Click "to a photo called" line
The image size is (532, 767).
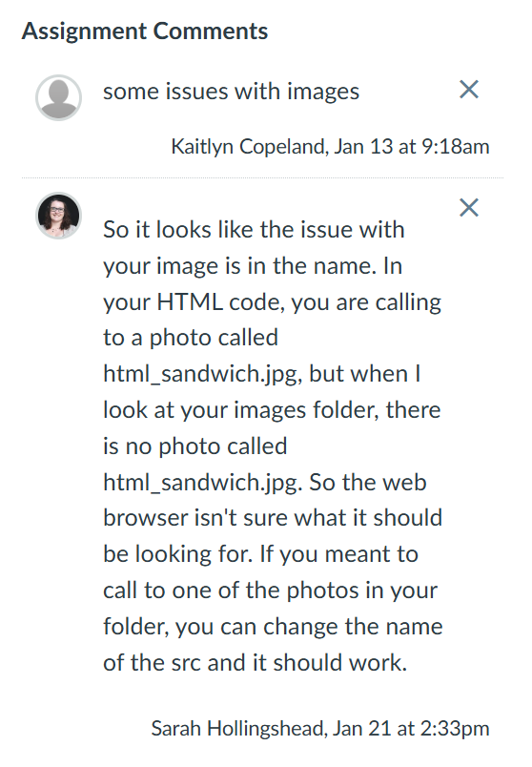(191, 338)
